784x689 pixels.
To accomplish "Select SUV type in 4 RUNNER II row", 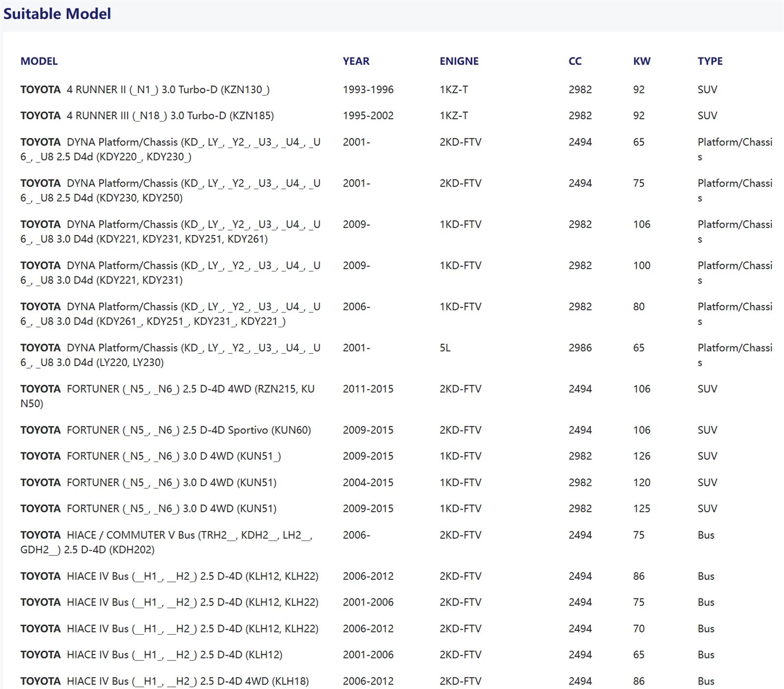I will [707, 90].
